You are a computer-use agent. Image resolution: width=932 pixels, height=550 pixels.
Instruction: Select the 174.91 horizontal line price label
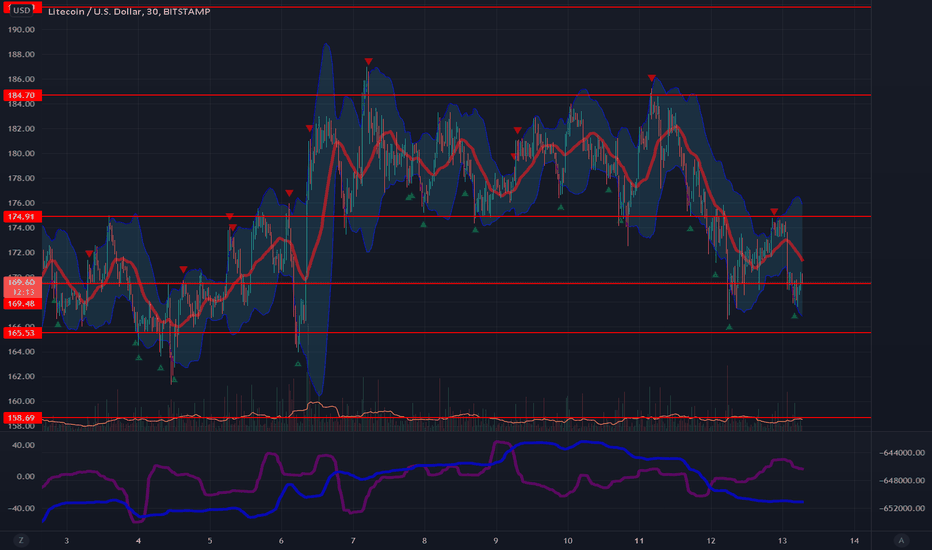pyautogui.click(x=23, y=216)
